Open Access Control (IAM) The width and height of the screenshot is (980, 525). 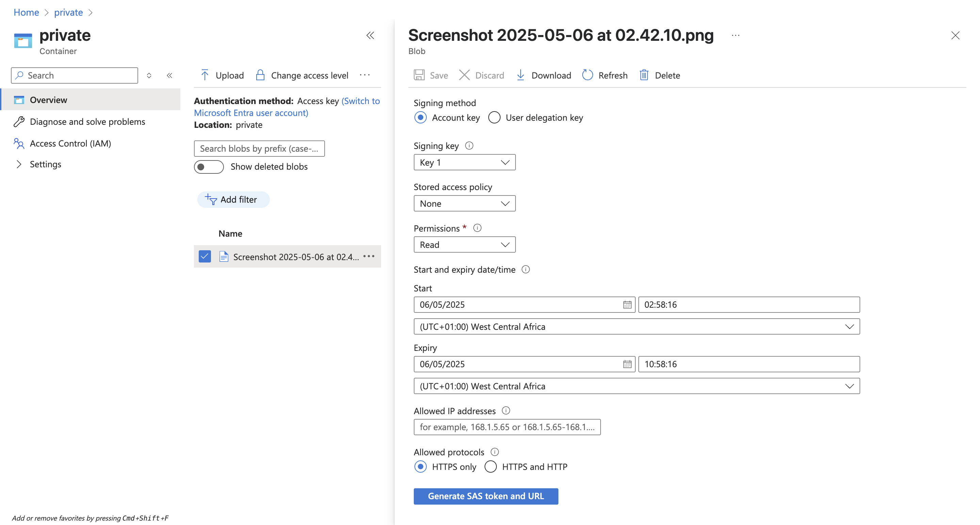[70, 143]
